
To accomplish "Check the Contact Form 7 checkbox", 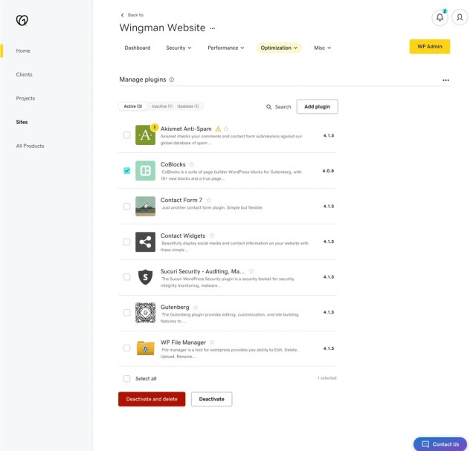I will pos(127,207).
